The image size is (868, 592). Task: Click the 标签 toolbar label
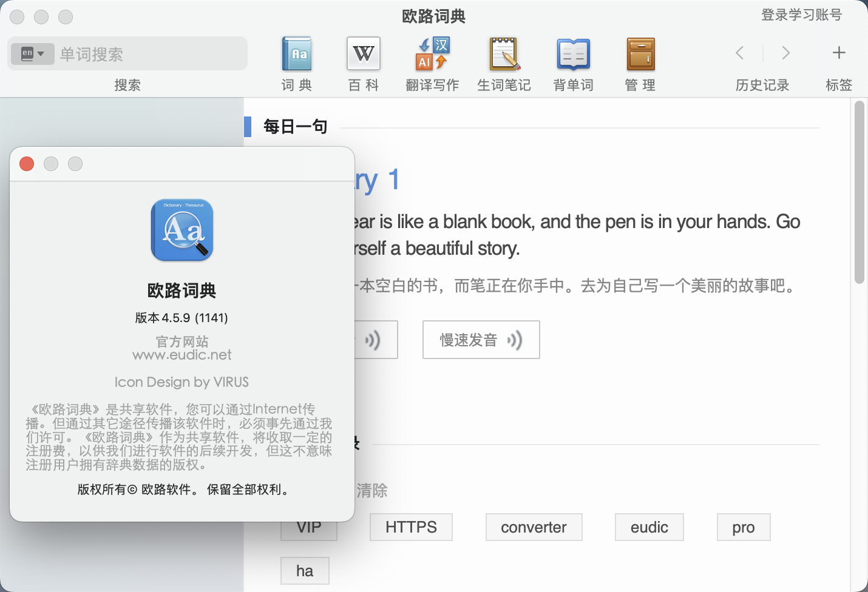(x=839, y=85)
